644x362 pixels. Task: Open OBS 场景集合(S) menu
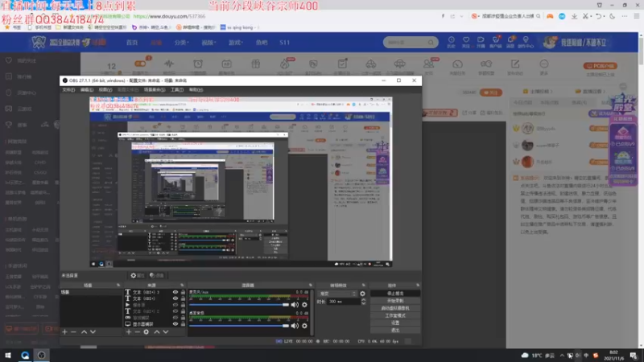point(155,89)
